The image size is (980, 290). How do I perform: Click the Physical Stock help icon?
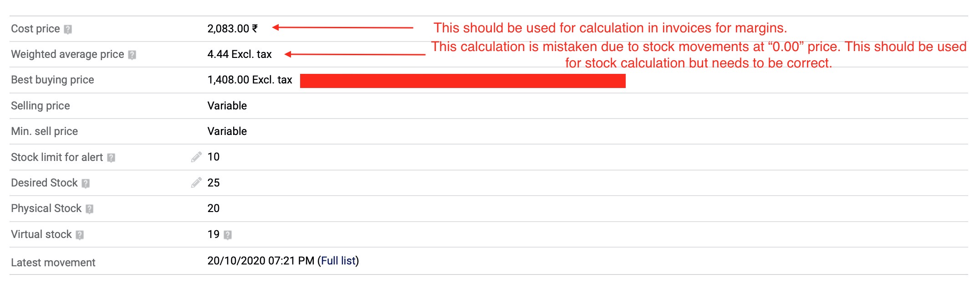90,208
